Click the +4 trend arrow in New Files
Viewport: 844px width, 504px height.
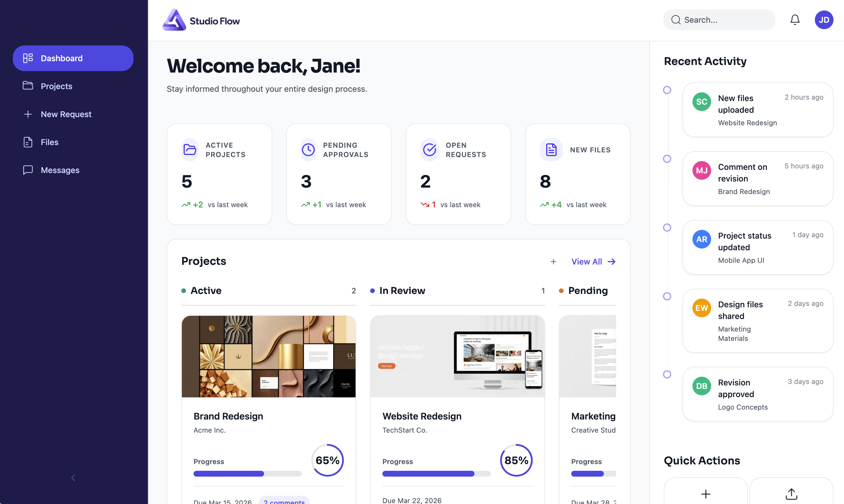pyautogui.click(x=544, y=205)
